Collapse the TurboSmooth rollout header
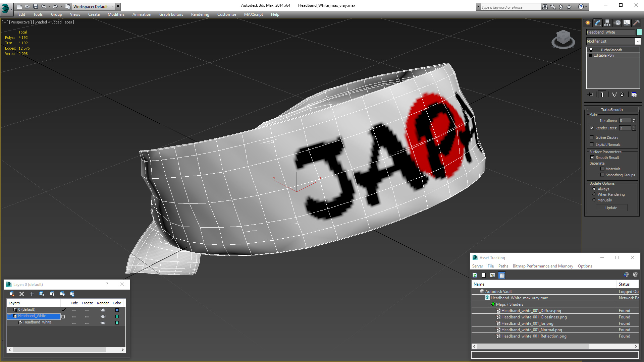 point(611,110)
